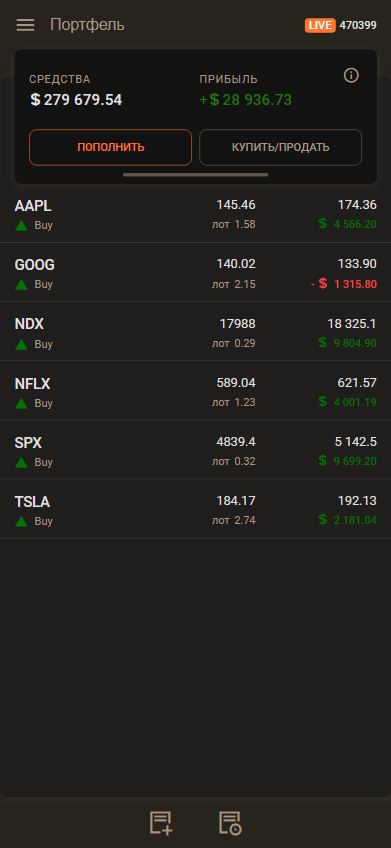This screenshot has width=391, height=848.
Task: Open the GOOG position with loss
Action: click(195, 272)
